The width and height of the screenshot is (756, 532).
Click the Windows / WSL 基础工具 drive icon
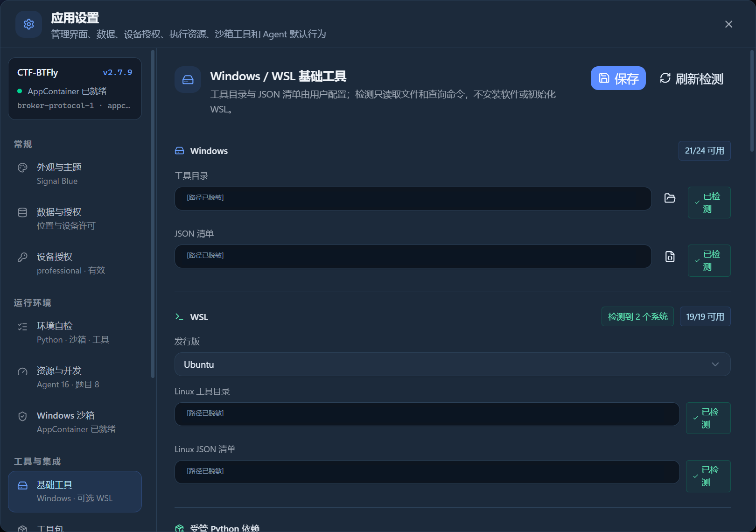[188, 80]
